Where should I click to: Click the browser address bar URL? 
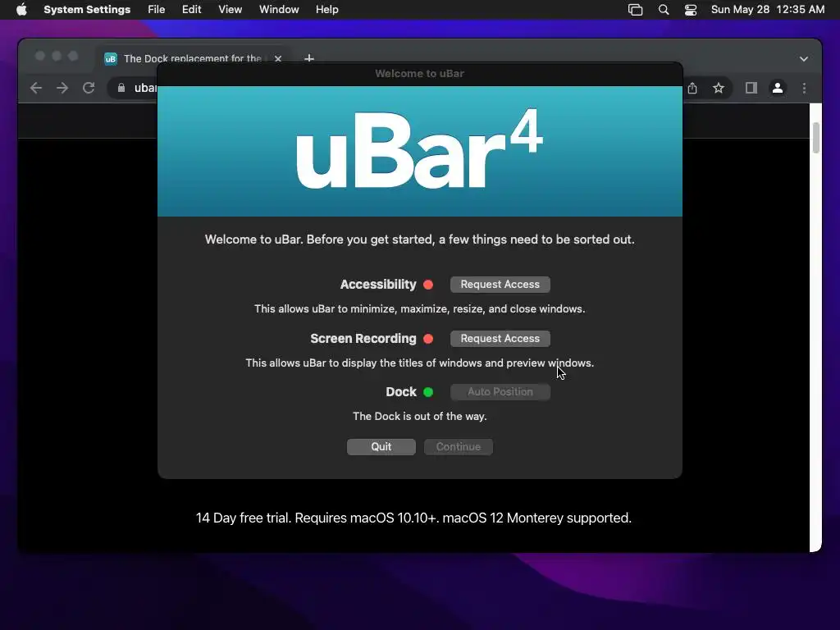tap(145, 88)
